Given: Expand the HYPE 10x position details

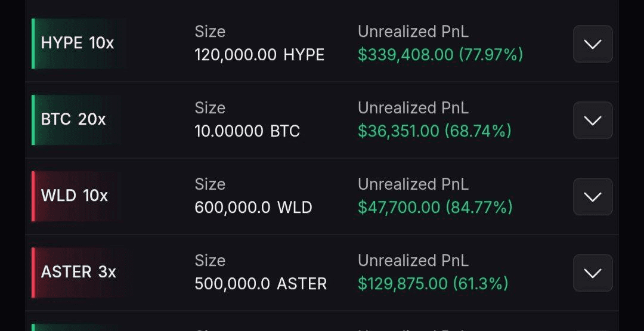Looking at the screenshot, I should click(x=593, y=44).
